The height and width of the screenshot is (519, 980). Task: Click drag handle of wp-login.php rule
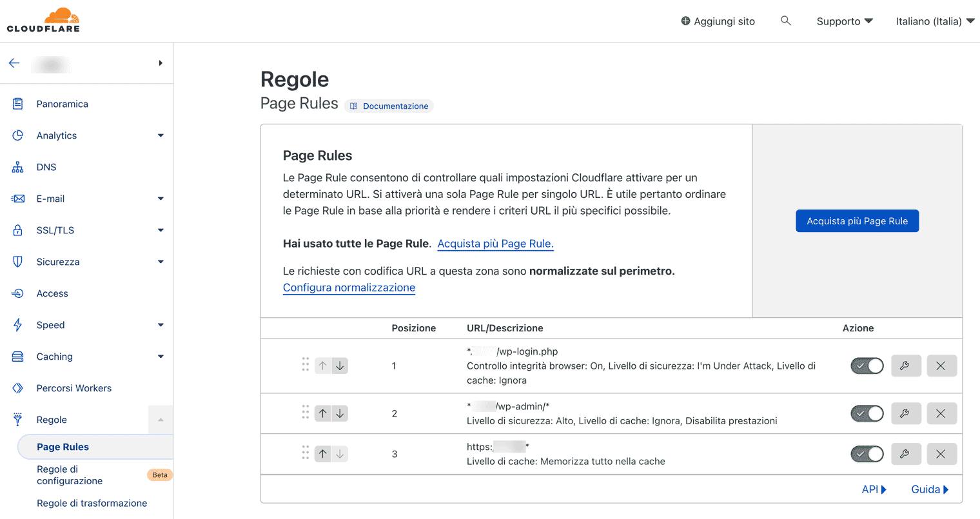[306, 364]
